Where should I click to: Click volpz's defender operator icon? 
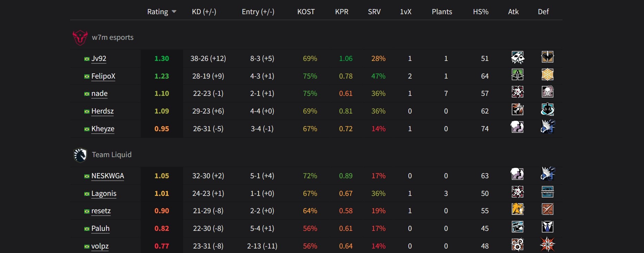[x=548, y=245]
